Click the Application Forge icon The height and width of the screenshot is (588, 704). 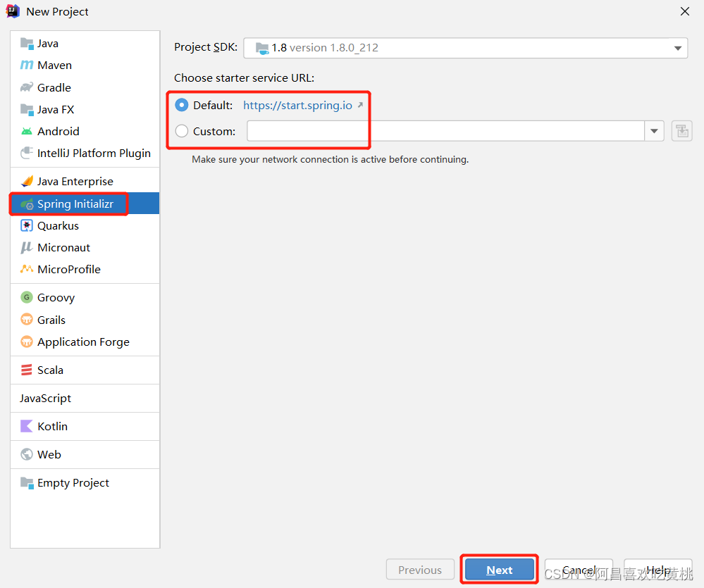27,342
